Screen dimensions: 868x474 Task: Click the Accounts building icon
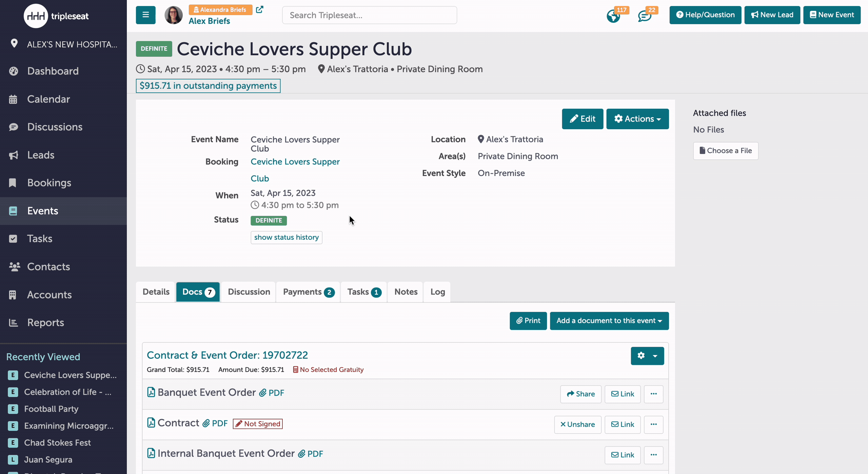[13, 295]
